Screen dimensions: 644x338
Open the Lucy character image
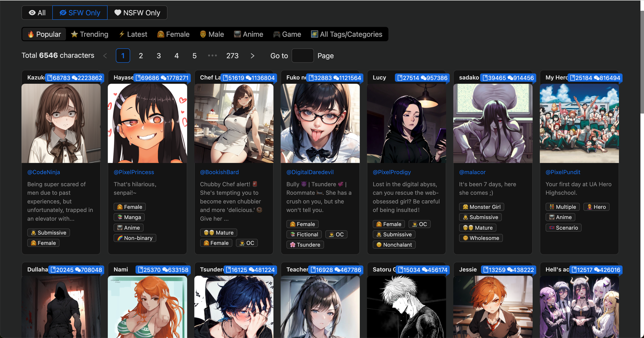point(407,123)
